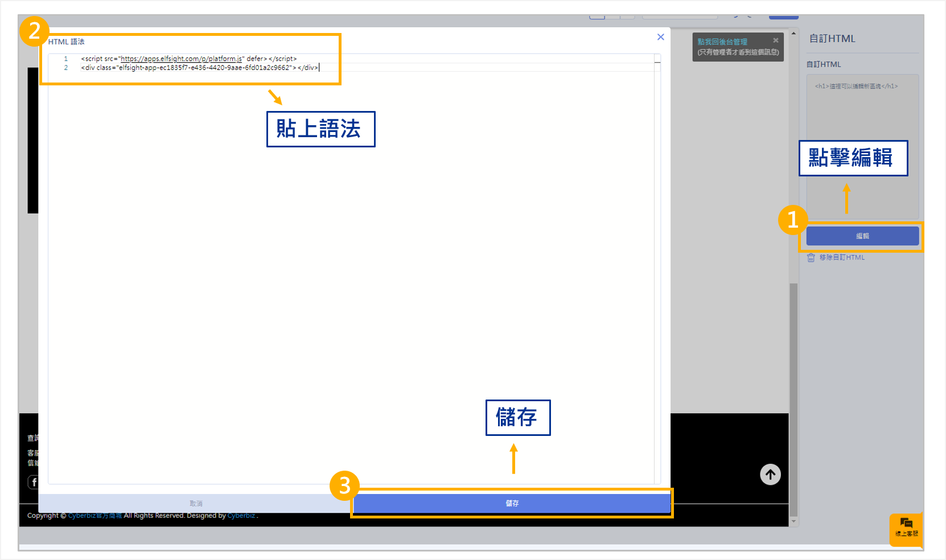Click the 取消 button in the dialog
946x560 pixels.
tap(195, 503)
